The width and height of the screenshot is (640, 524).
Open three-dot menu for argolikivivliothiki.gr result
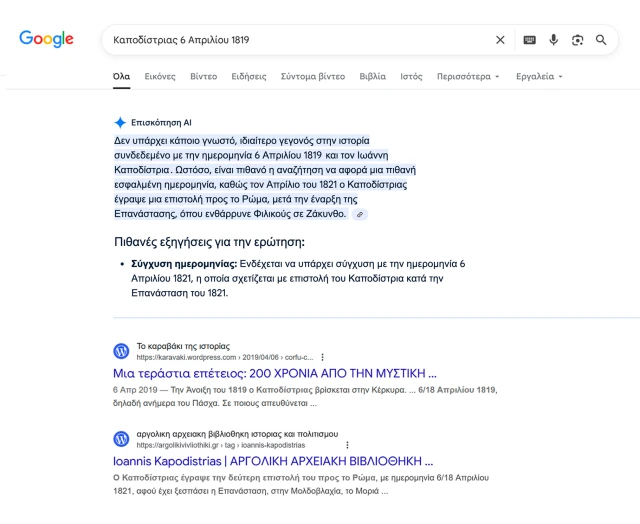point(347,445)
